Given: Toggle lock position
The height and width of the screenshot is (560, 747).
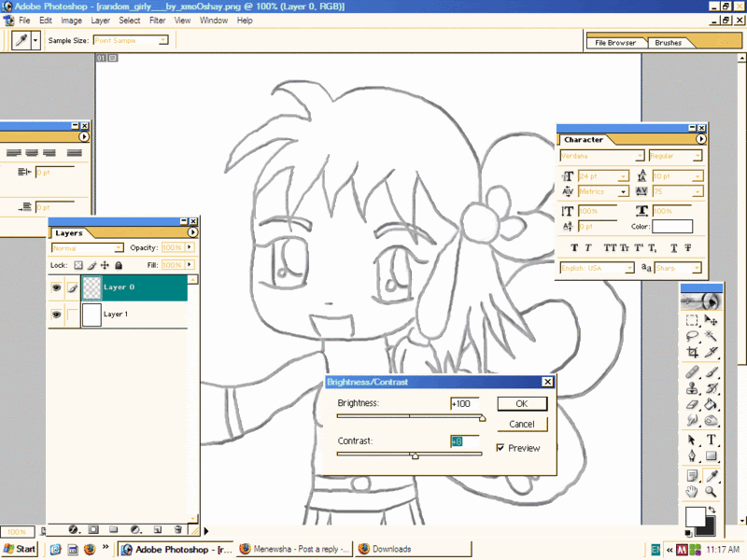Looking at the screenshot, I should pos(105,265).
